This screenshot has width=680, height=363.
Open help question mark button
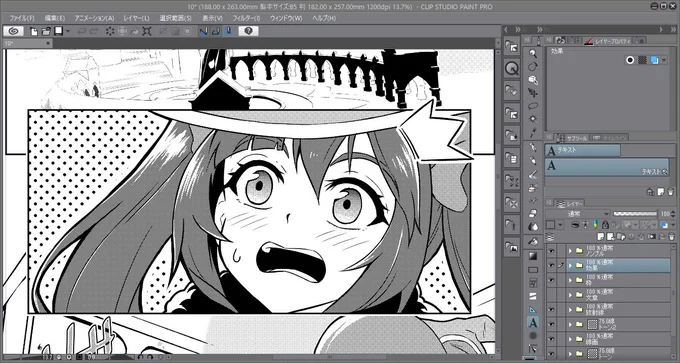pyautogui.click(x=248, y=31)
